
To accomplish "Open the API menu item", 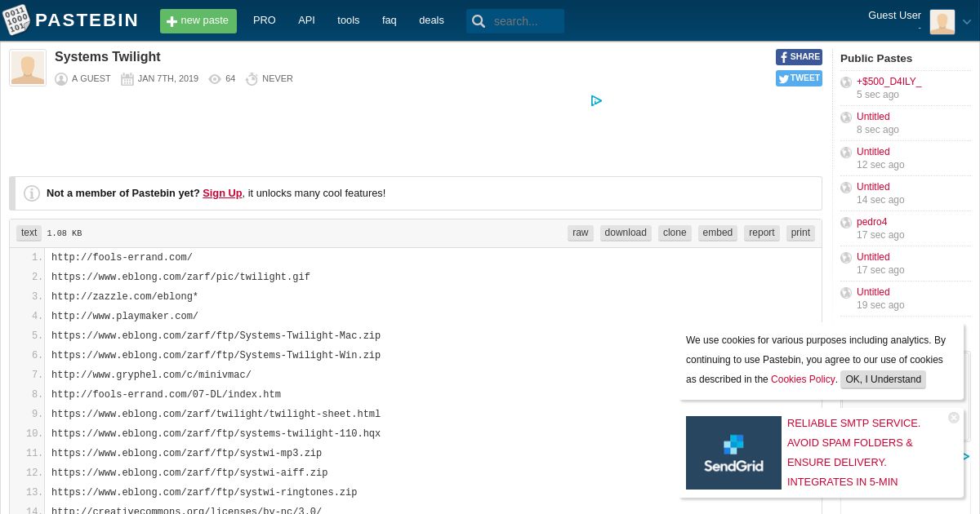I will pyautogui.click(x=306, y=20).
